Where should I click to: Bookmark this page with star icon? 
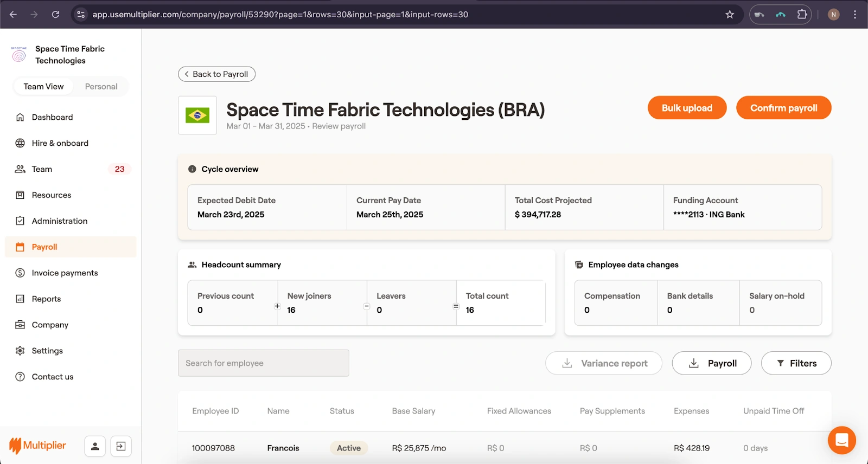click(730, 15)
